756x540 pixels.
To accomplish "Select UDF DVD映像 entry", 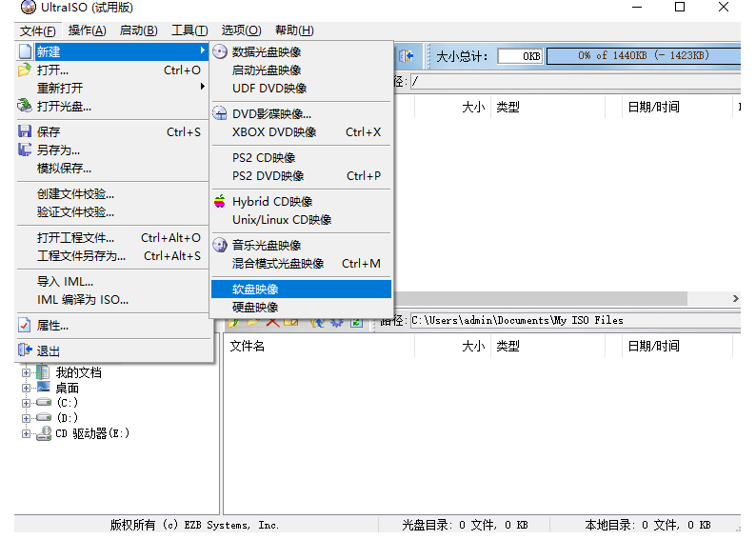I will coord(301,89).
